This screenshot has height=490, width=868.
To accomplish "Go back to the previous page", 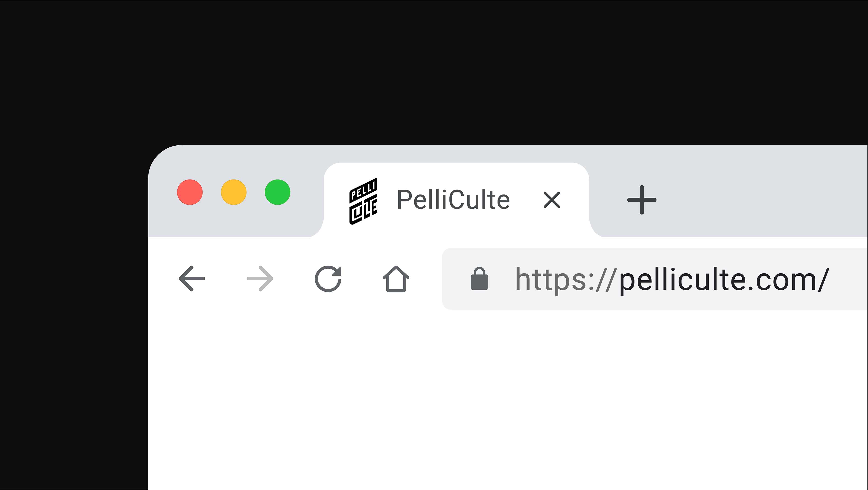I will click(192, 278).
